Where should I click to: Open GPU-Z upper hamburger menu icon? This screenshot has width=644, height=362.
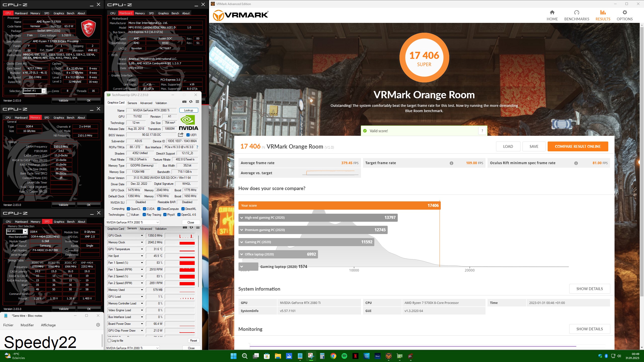197,102
